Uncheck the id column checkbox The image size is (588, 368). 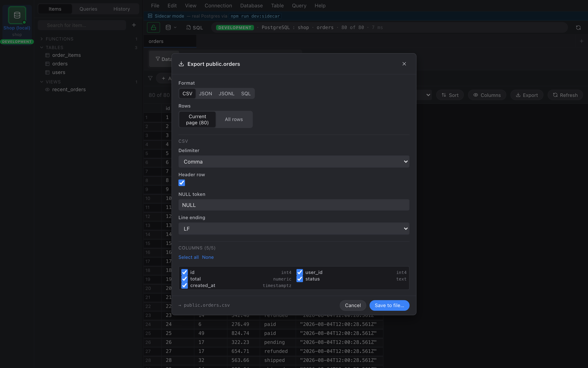(x=185, y=272)
